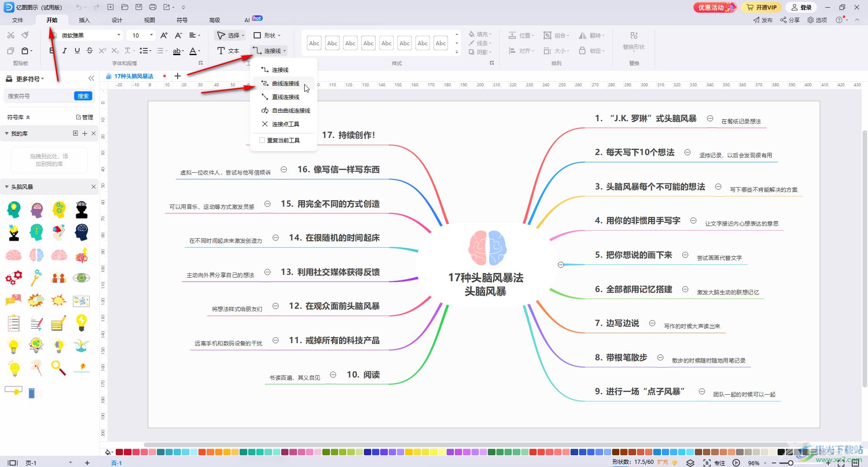Collapse branch 10 Reading minus circle

pos(333,374)
